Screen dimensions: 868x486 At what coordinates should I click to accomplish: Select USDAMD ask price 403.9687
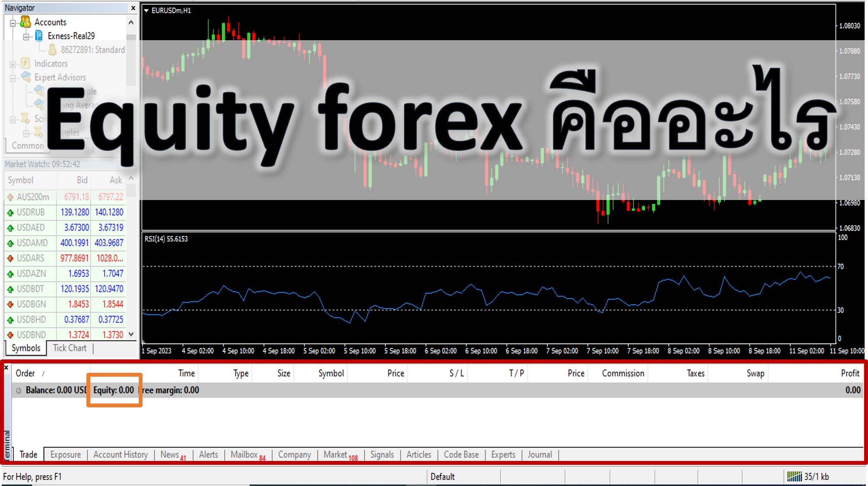tap(109, 243)
